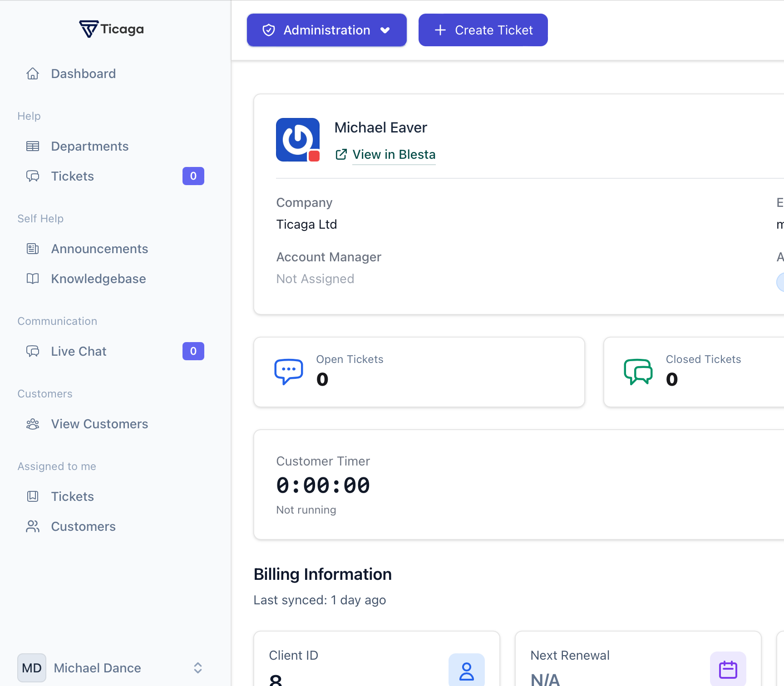Click the Create Ticket button

point(483,30)
